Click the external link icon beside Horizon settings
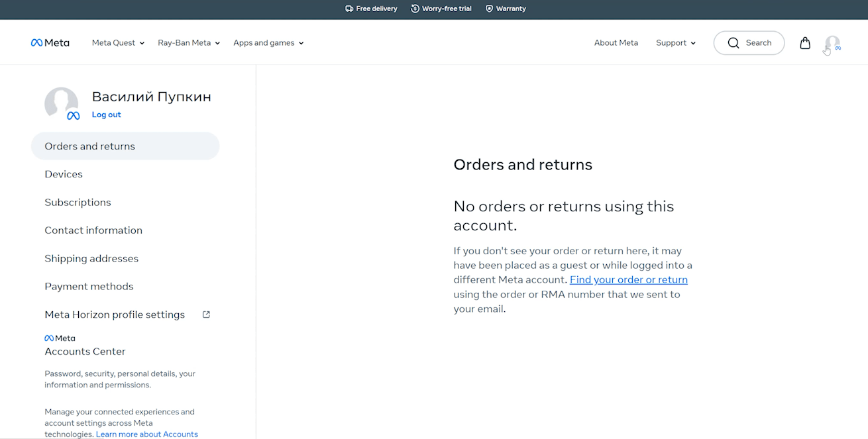This screenshot has height=439, width=868. tap(206, 315)
